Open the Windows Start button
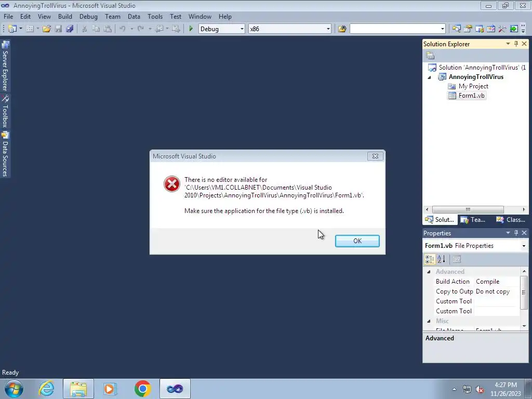 (x=14, y=389)
